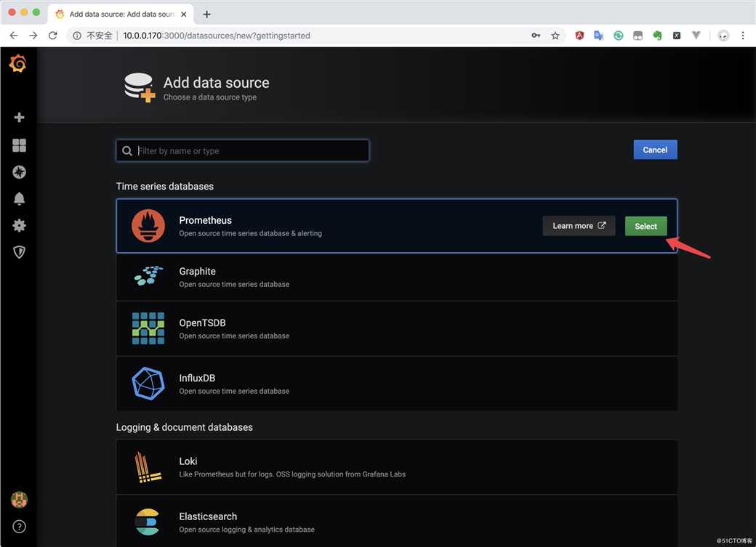Click Logging & document databases heading
This screenshot has width=756, height=547.
coord(184,427)
